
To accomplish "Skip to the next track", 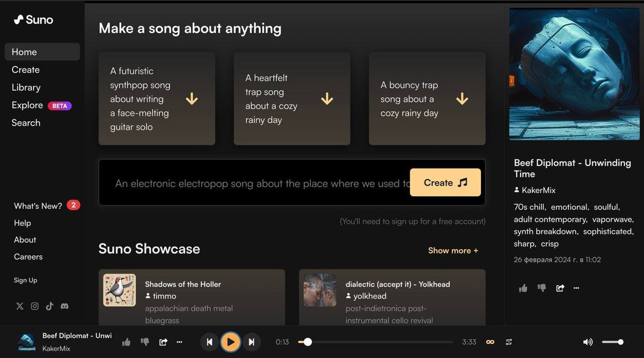I will [252, 342].
